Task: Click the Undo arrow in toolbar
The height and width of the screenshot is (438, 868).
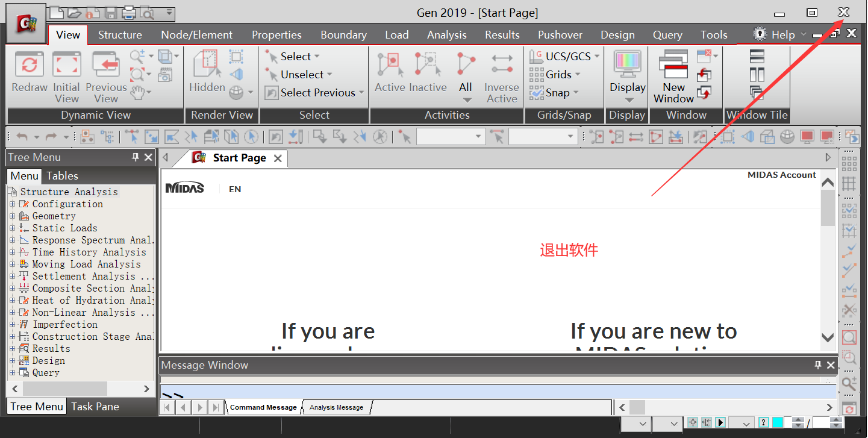Action: tap(22, 137)
